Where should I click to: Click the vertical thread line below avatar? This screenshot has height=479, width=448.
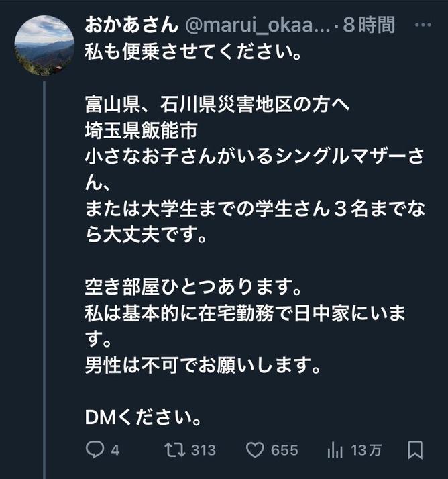click(44, 268)
